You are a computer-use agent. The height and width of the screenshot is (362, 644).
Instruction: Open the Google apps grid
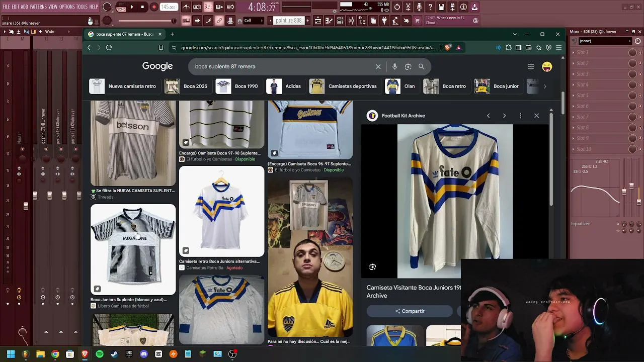(x=531, y=66)
